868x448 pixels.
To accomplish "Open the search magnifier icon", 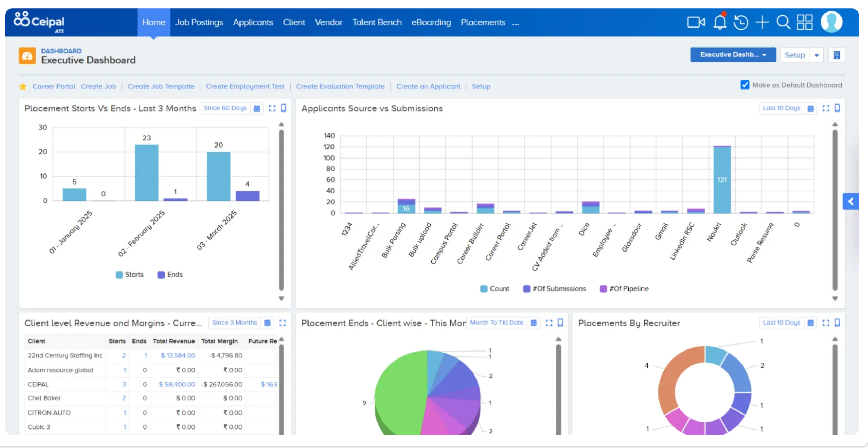I will [783, 22].
